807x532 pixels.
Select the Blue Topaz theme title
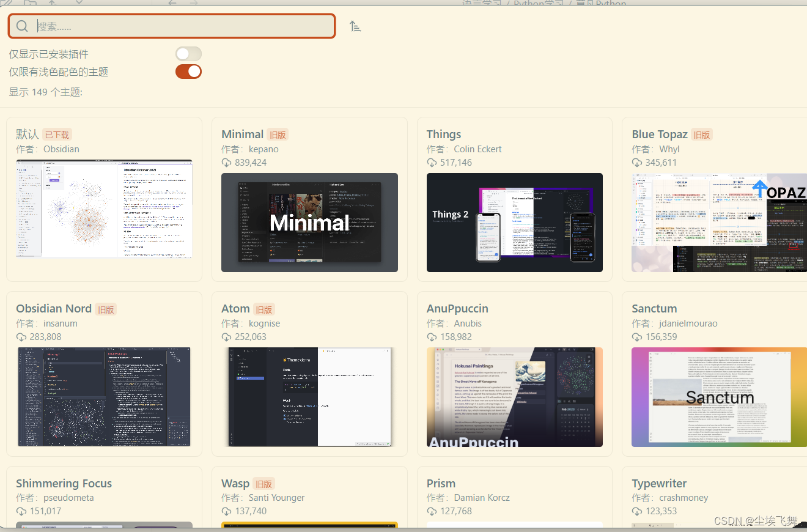click(660, 134)
